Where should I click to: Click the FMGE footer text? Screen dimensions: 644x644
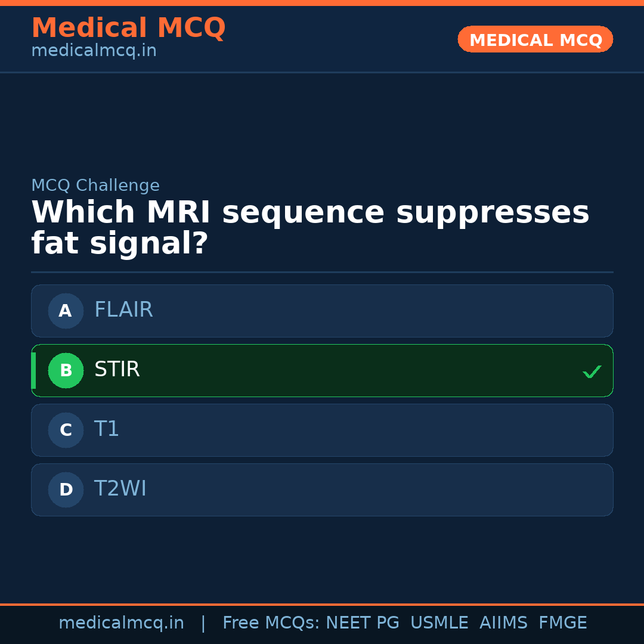pyautogui.click(x=562, y=623)
